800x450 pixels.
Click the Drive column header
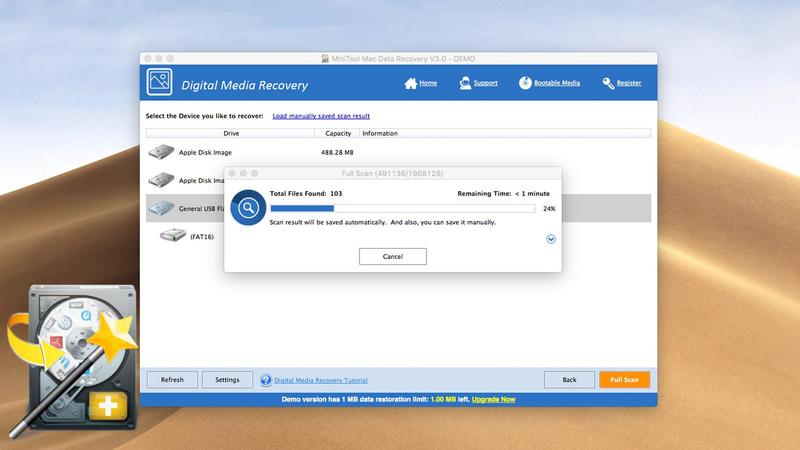point(231,133)
